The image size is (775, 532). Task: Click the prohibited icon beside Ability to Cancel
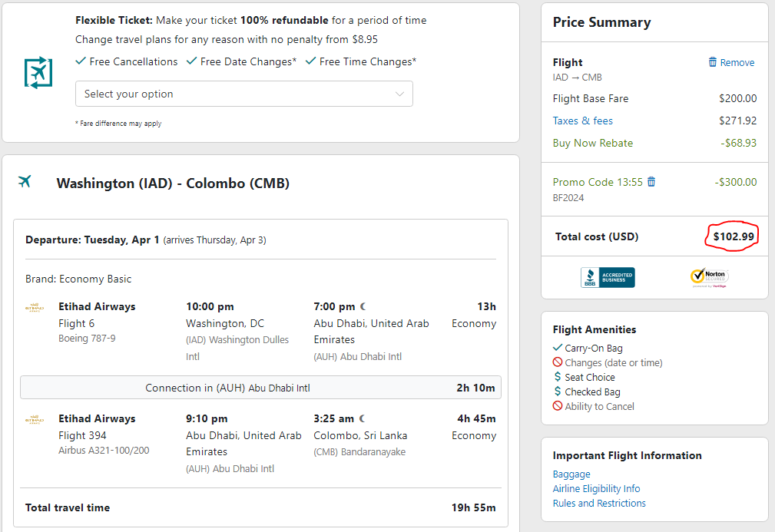(558, 406)
